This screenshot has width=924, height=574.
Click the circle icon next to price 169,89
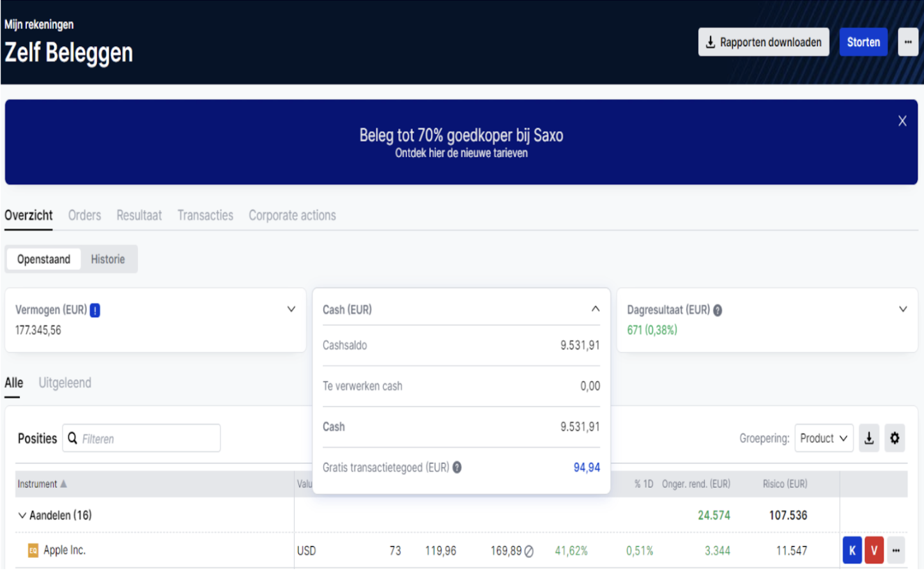coord(528,551)
